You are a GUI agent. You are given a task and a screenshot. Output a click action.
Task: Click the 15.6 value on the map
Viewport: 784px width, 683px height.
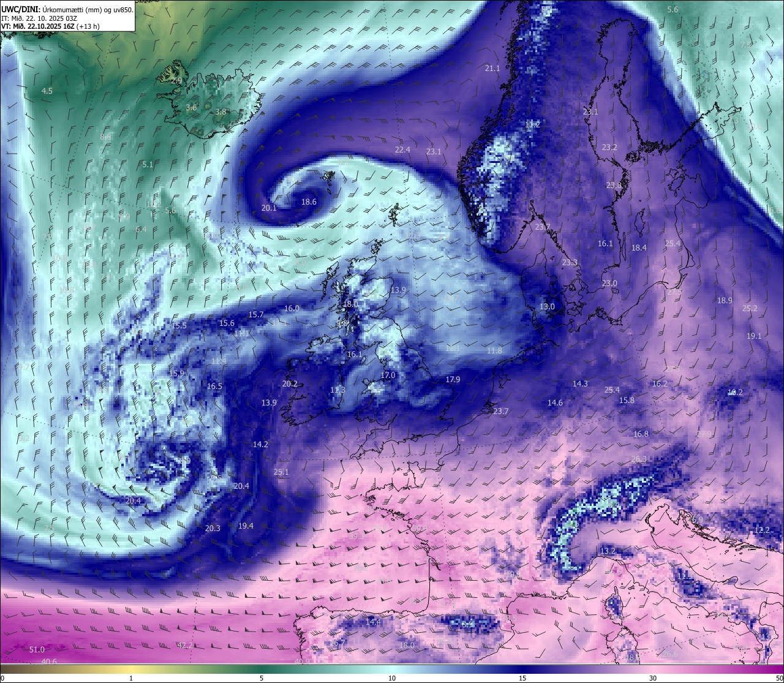pyautogui.click(x=227, y=323)
